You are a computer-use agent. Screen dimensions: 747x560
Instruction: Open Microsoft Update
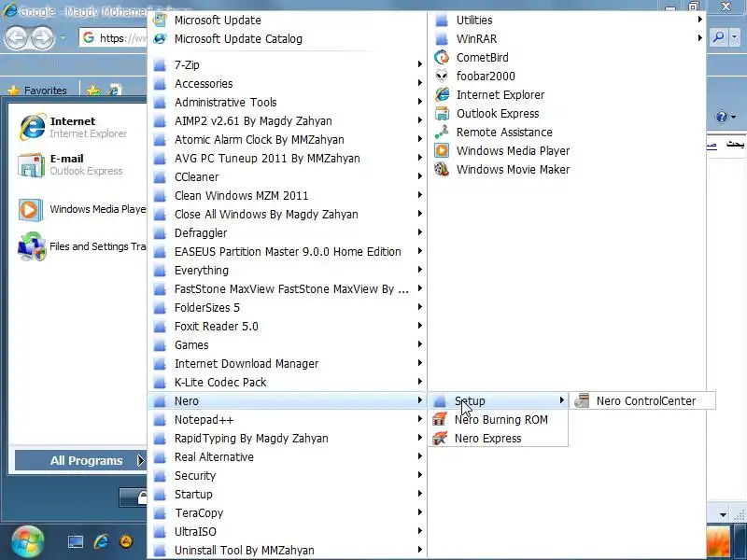[x=288, y=20]
